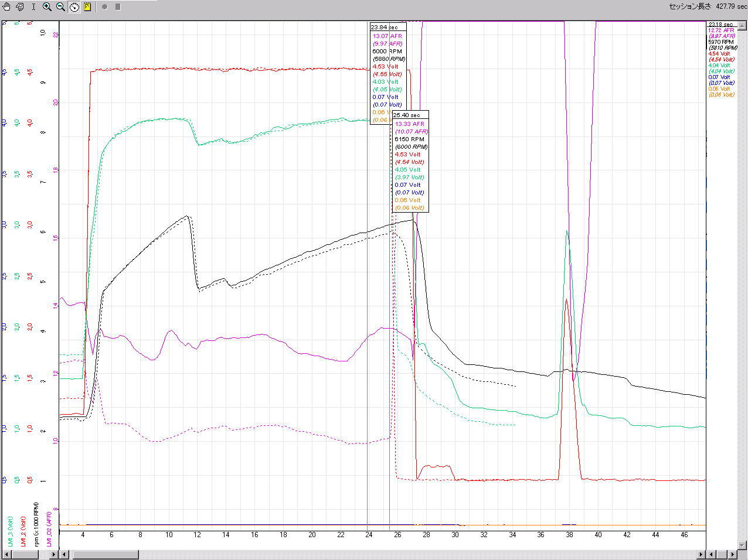Click the time-axis tick label 12
This screenshot has height=560, width=748.
(x=198, y=535)
